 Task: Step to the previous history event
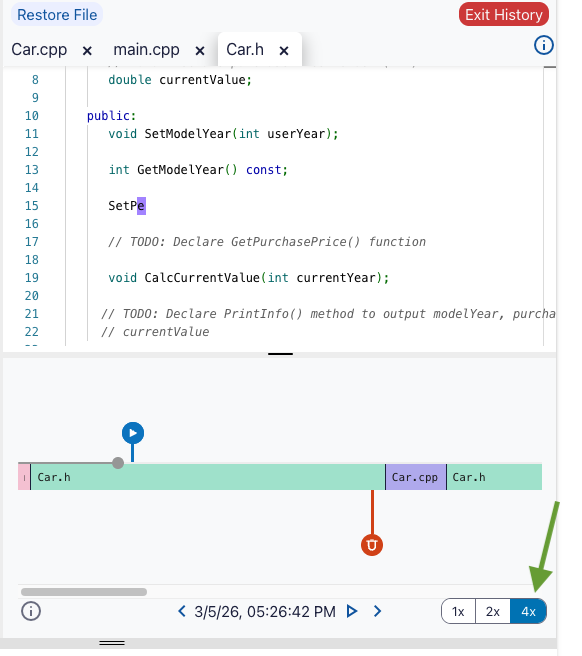[182, 611]
